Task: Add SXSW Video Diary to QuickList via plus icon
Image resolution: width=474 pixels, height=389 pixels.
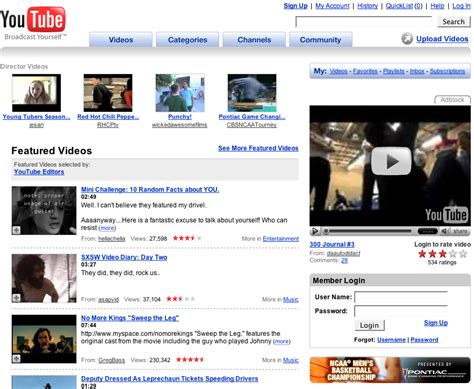Action: pyautogui.click(x=16, y=298)
